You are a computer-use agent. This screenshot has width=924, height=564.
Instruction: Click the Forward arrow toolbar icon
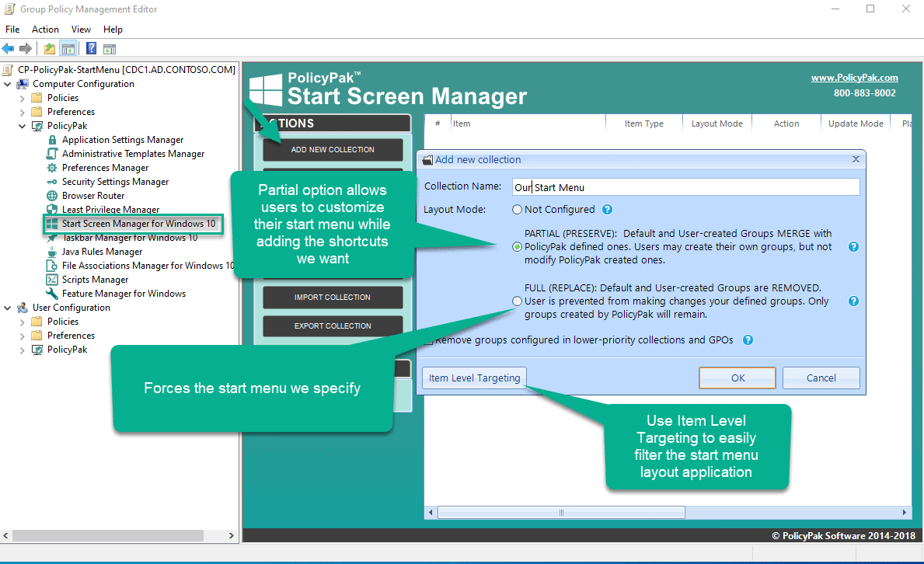pos(26,48)
